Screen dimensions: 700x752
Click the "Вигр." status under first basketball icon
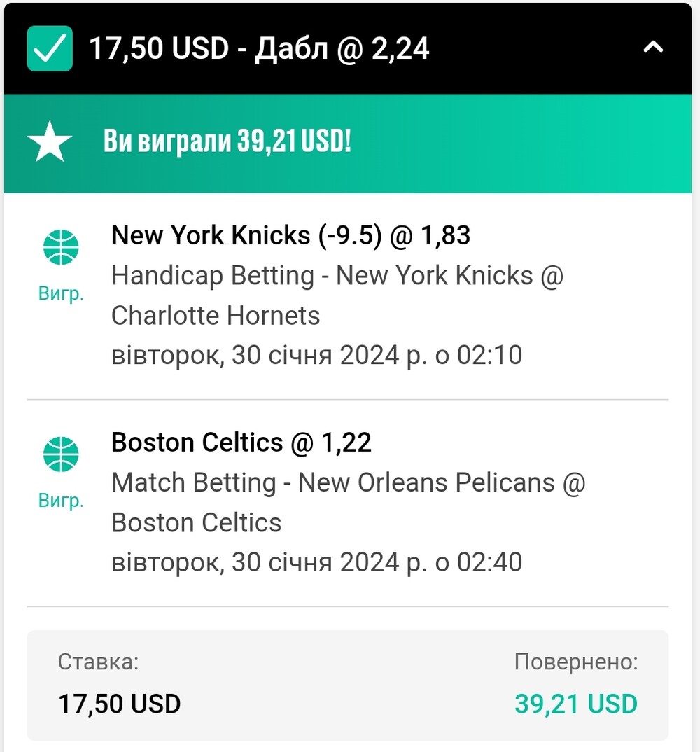coord(61,293)
